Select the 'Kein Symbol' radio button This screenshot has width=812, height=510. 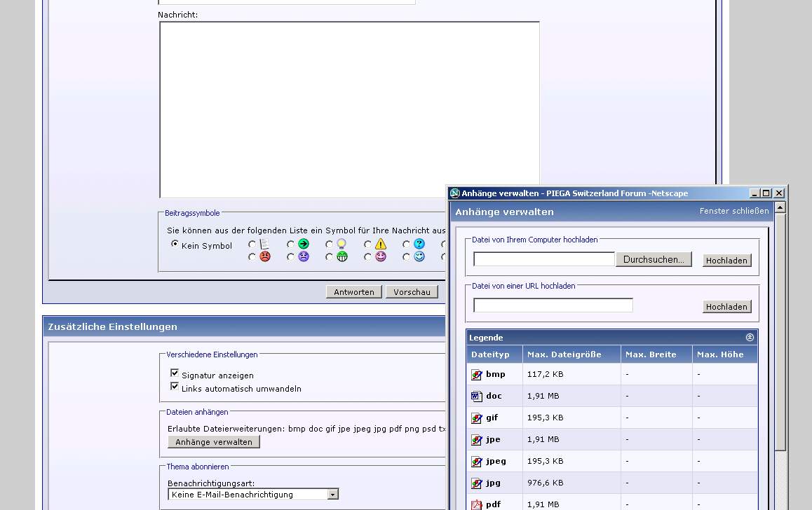tap(175, 244)
